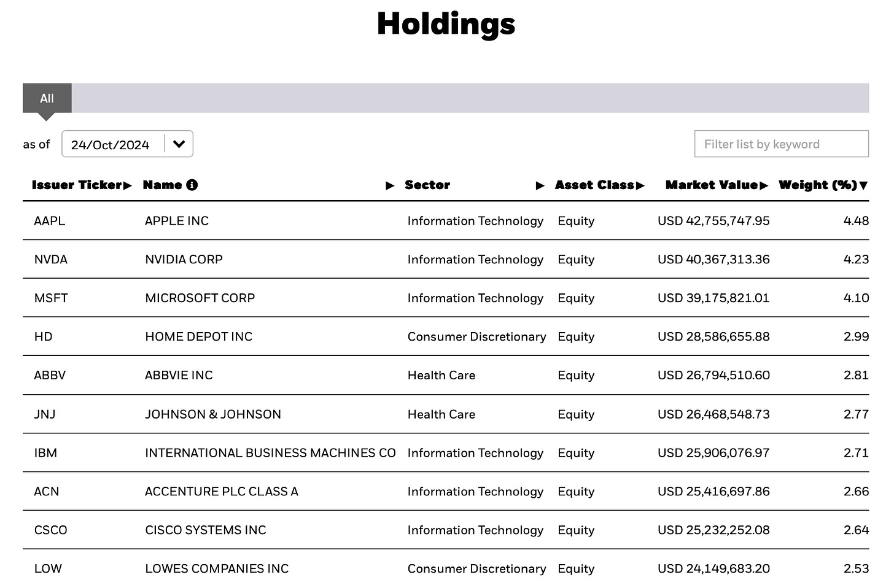Click INTERNATIONAL BUSINESS MACHINES CO name
894x588 pixels.
click(x=270, y=453)
